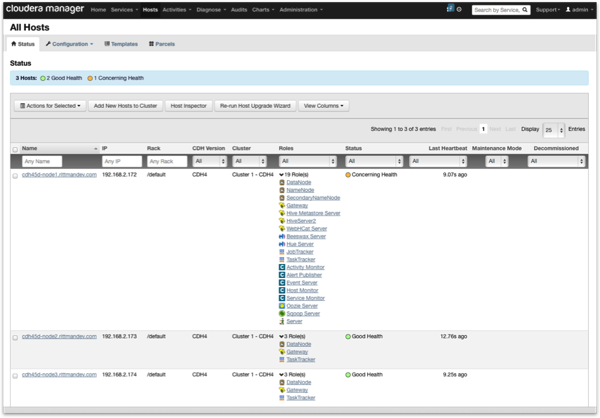The width and height of the screenshot is (600, 418).
Task: Click the Host Inspector button
Action: click(x=189, y=106)
